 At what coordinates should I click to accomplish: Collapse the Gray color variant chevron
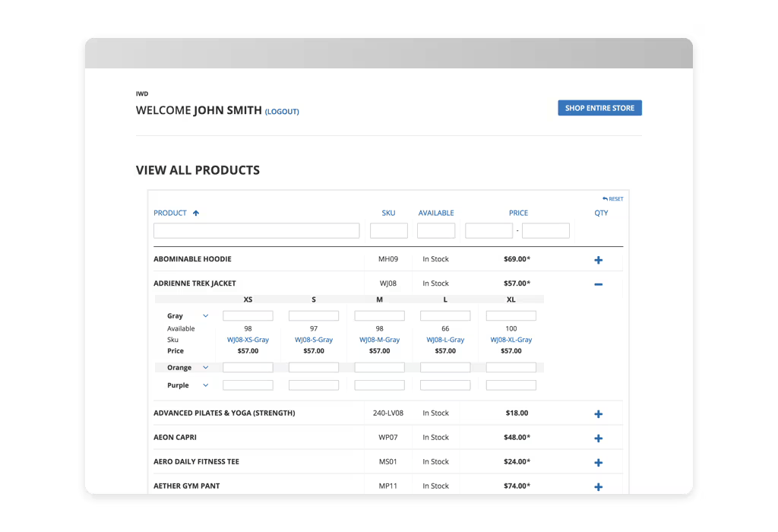pyautogui.click(x=206, y=316)
